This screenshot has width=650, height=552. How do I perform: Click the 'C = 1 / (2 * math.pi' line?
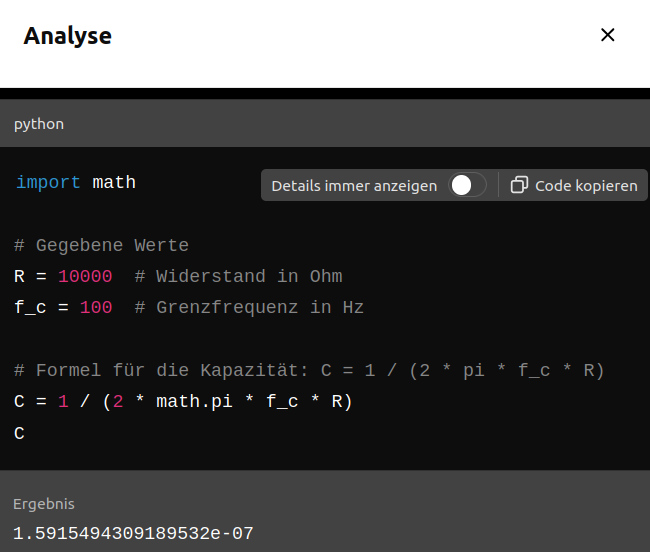click(x=183, y=402)
